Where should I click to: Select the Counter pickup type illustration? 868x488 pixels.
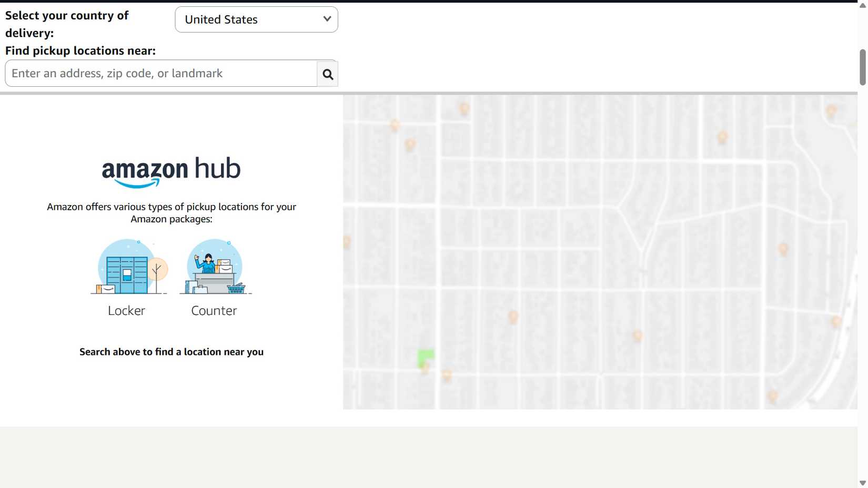(x=214, y=268)
